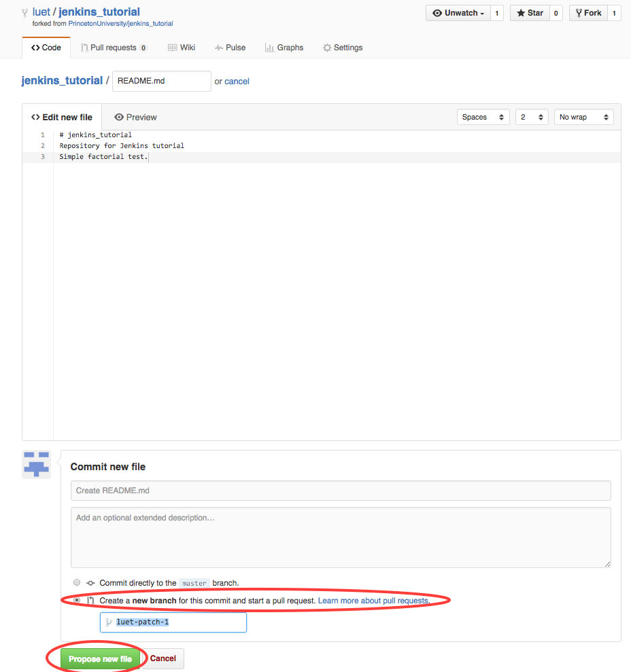Select the Edit new file tab

tap(62, 117)
